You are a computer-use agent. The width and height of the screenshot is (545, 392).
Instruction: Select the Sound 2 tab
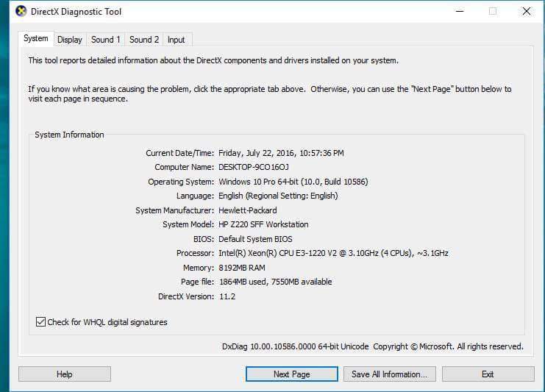pyautogui.click(x=144, y=40)
